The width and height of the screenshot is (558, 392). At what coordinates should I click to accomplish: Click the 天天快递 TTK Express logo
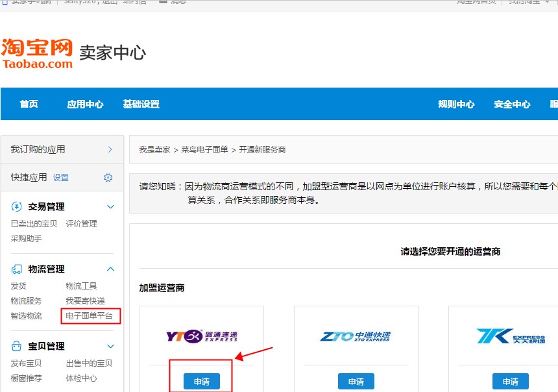tap(511, 336)
